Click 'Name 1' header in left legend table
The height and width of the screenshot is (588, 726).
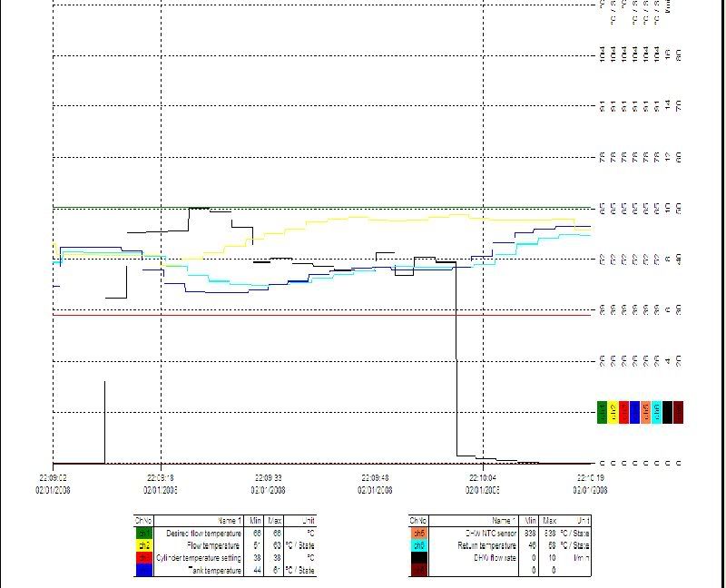[230, 521]
